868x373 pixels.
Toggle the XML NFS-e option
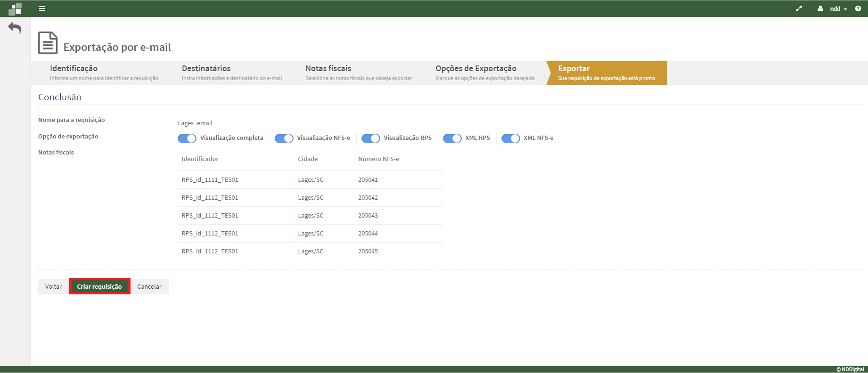510,138
